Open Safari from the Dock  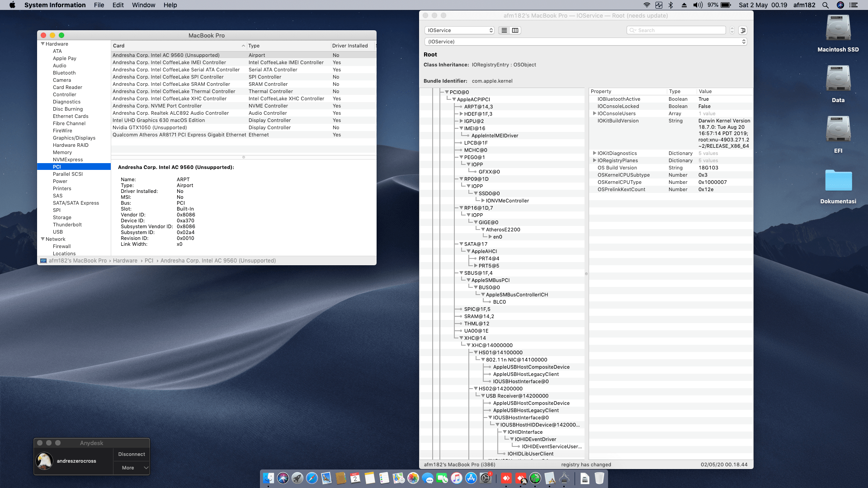click(x=312, y=478)
